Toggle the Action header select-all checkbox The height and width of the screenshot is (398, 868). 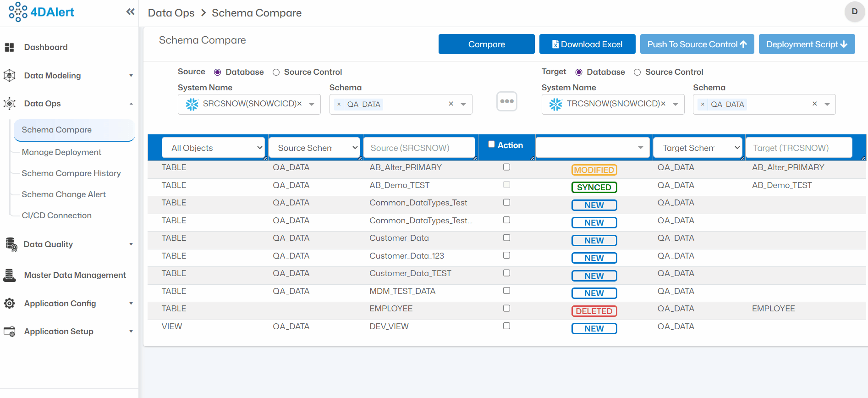pyautogui.click(x=491, y=144)
